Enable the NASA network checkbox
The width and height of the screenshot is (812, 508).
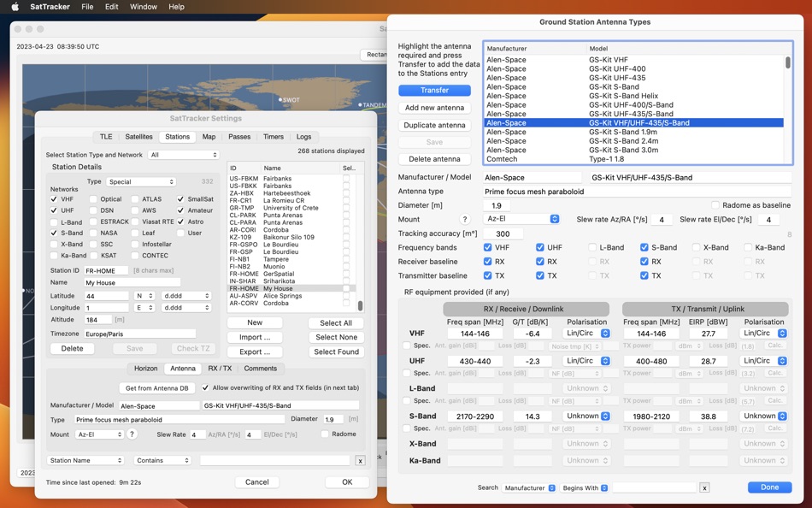click(93, 233)
